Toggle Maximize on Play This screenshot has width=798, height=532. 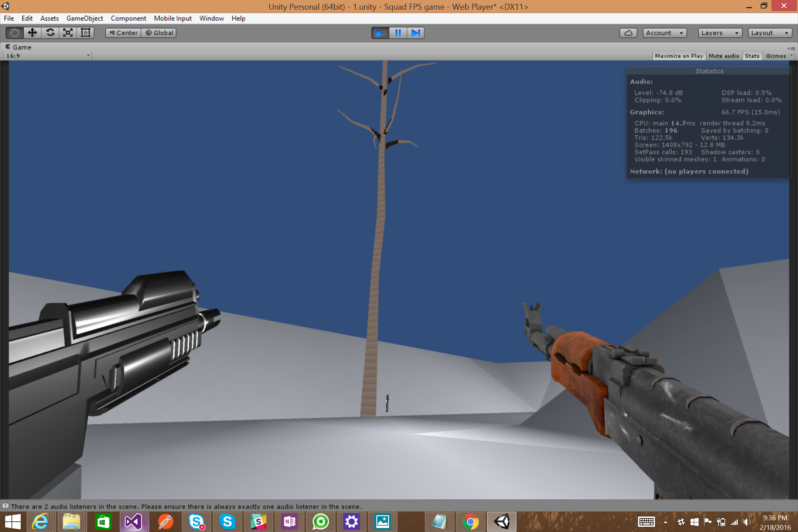click(679, 56)
